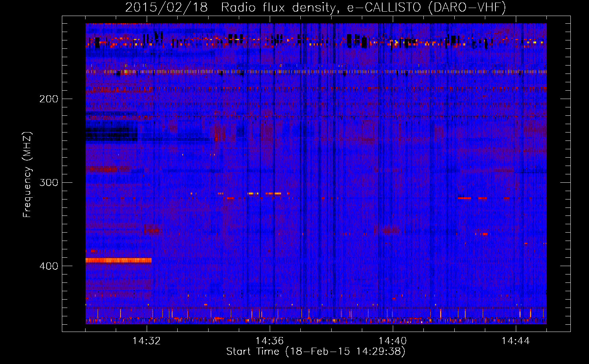Click the "Start Time (18-Feb-15 14:29:38)" axis label
Image resolution: width=589 pixels, height=364 pixels.
pos(316,352)
